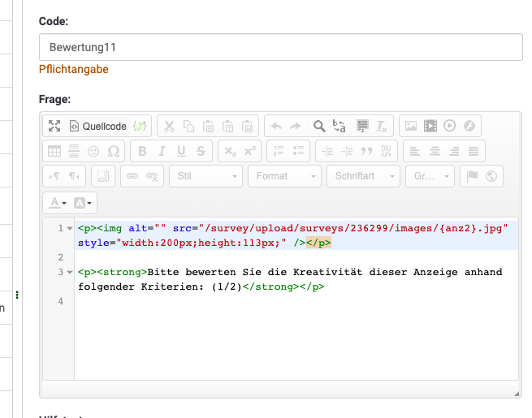Set right-to-left text direction
The image size is (532, 418).
(x=74, y=176)
